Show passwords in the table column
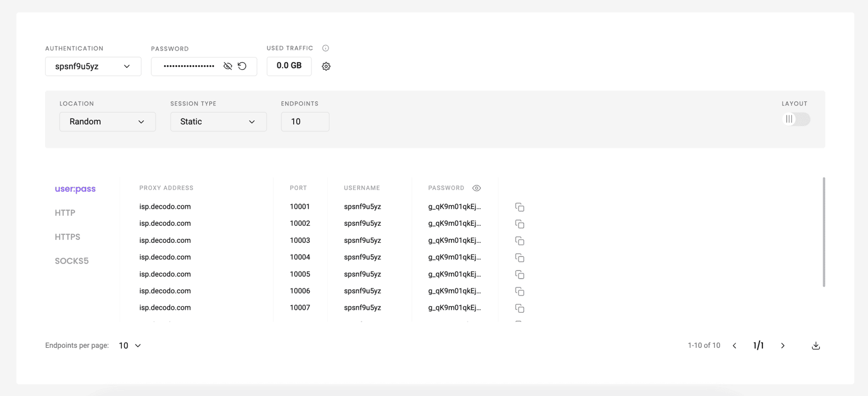The image size is (868, 396). [x=476, y=188]
